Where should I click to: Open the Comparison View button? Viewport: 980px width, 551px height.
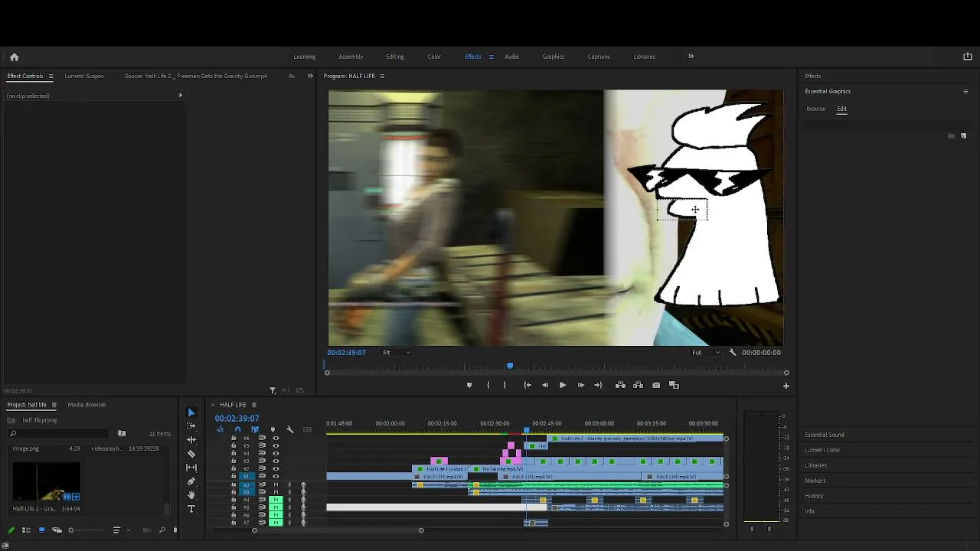(674, 385)
